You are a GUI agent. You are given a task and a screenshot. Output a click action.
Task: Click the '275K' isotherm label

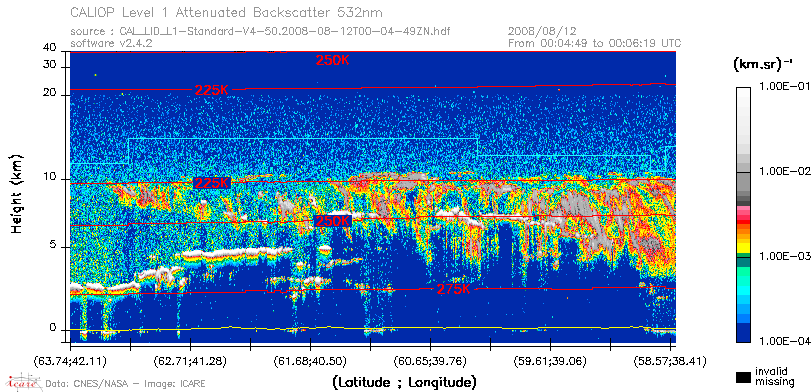click(454, 290)
